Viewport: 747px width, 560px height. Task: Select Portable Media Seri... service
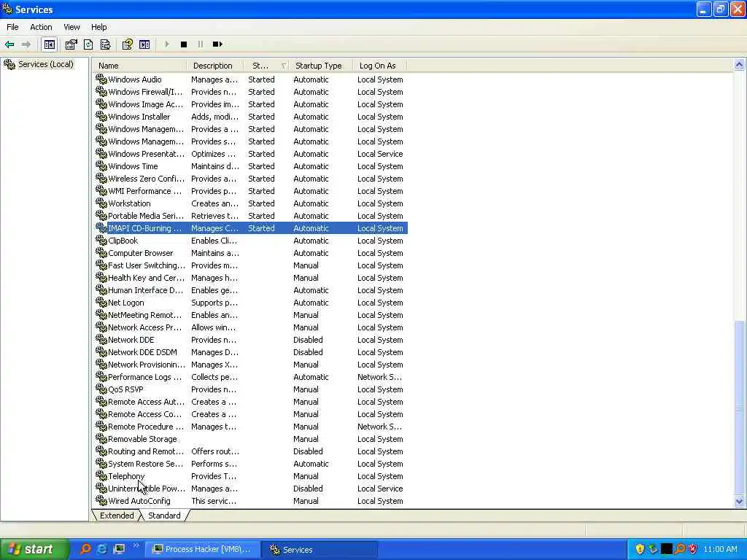click(146, 216)
